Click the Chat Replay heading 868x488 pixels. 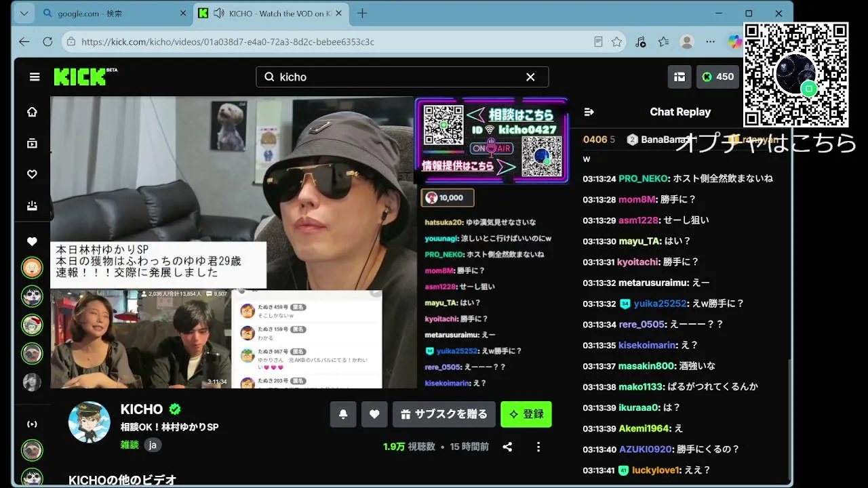680,112
